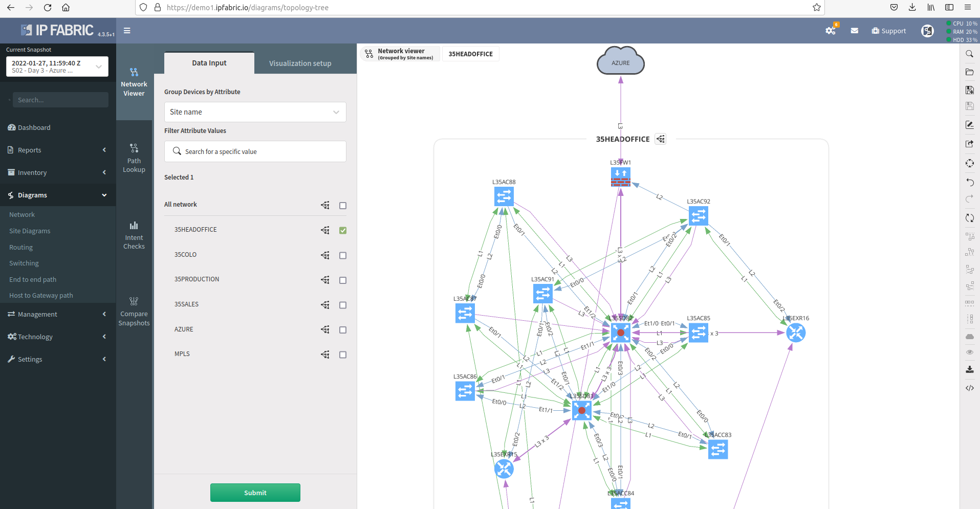Expand the Settings menu

click(58, 359)
